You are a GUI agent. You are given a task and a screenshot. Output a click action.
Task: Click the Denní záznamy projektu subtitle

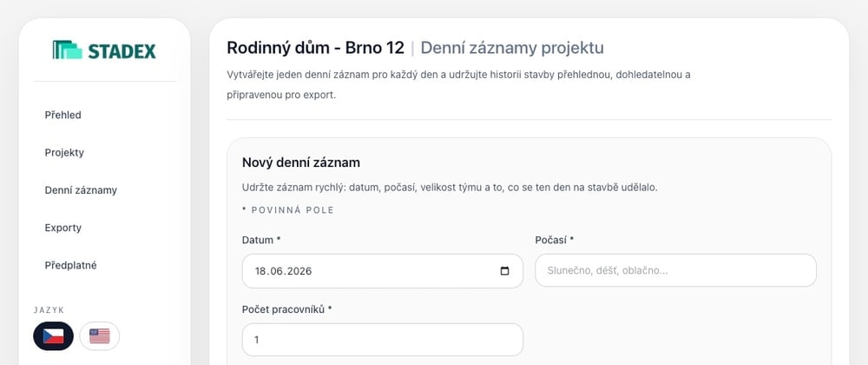click(x=512, y=48)
